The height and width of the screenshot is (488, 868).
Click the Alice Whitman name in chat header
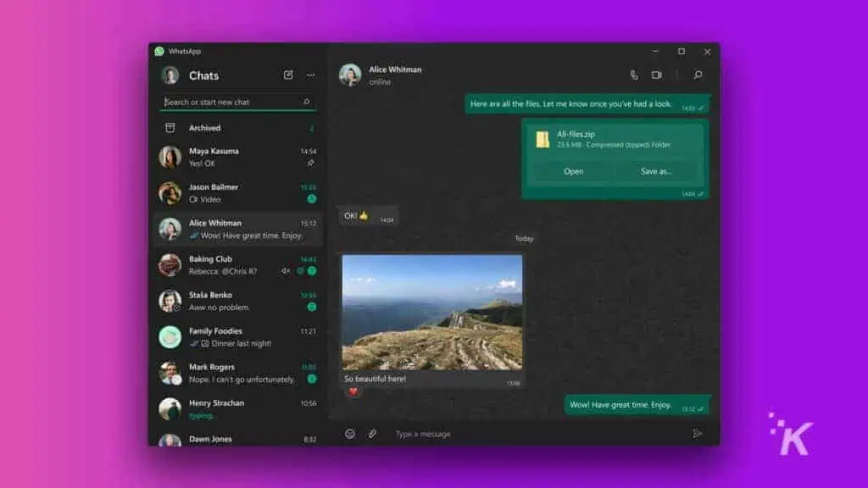pyautogui.click(x=395, y=69)
